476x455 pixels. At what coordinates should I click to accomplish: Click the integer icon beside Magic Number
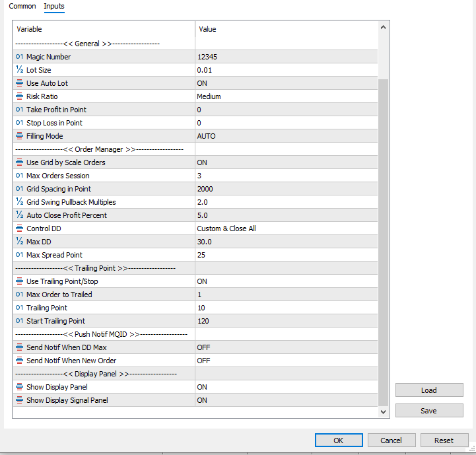[19, 57]
